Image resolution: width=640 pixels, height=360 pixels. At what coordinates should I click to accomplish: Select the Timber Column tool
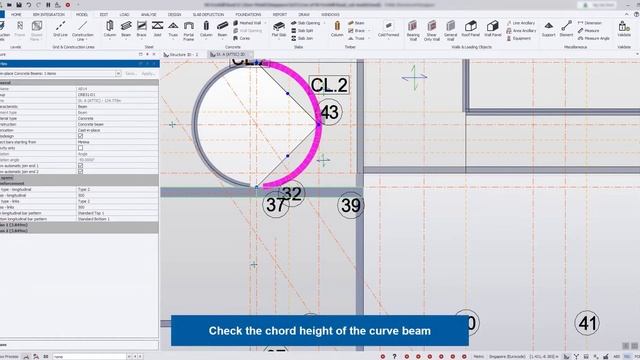click(x=337, y=29)
